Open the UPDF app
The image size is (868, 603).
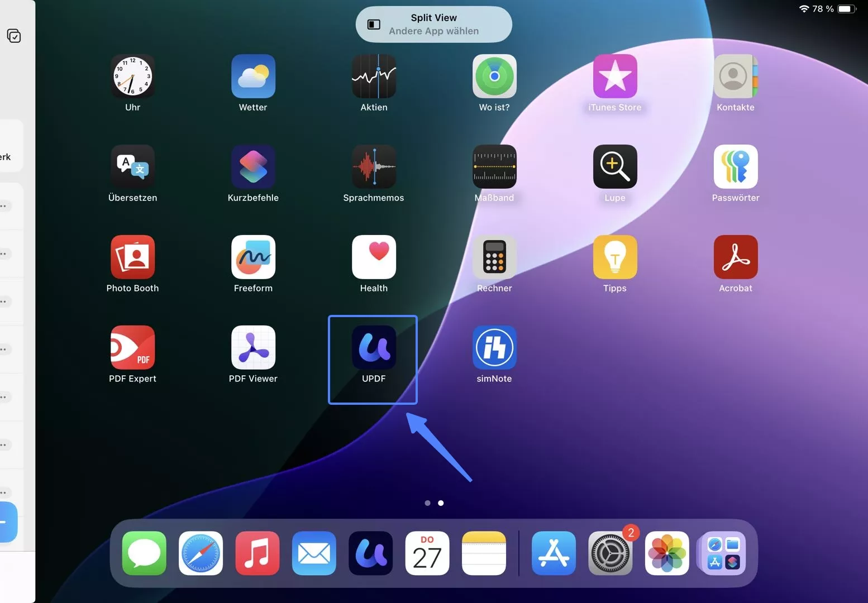tap(373, 347)
